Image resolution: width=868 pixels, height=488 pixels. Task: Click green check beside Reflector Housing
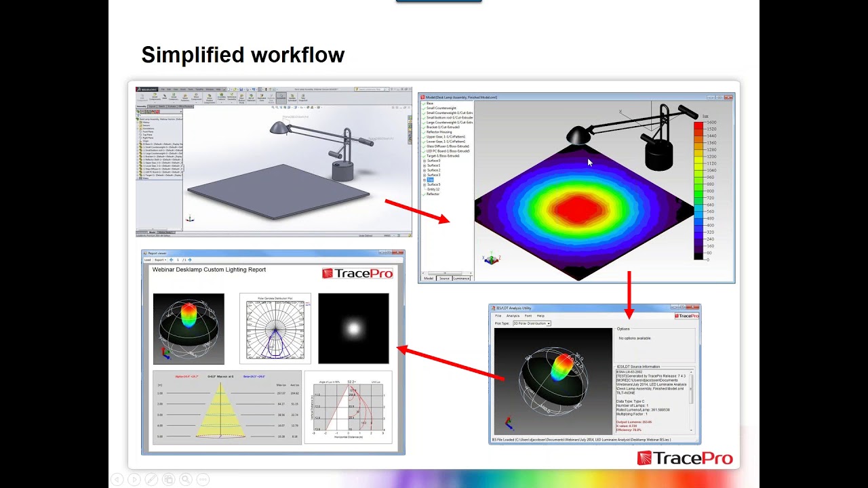424,132
